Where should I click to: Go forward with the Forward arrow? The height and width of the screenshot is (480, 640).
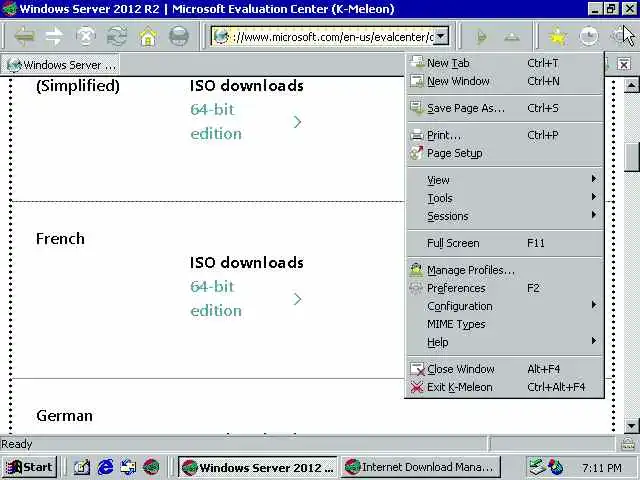pyautogui.click(x=54, y=37)
